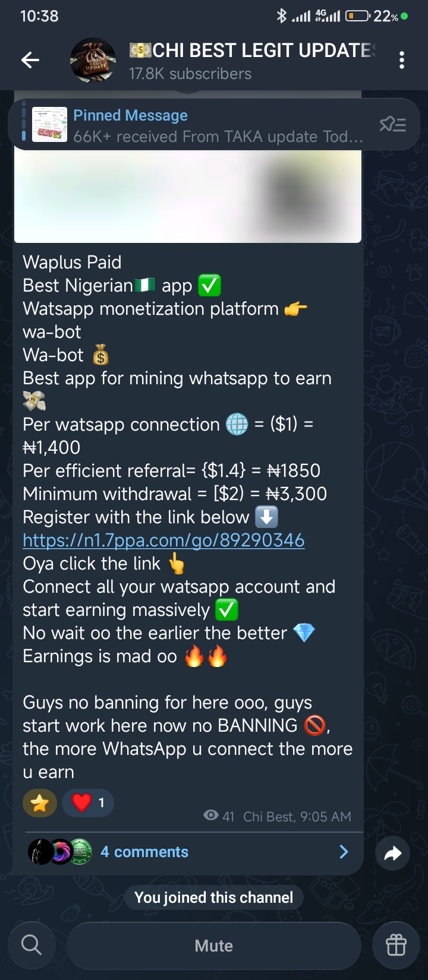View the 41 views eye indicator
Image resolution: width=428 pixels, height=980 pixels.
click(219, 816)
